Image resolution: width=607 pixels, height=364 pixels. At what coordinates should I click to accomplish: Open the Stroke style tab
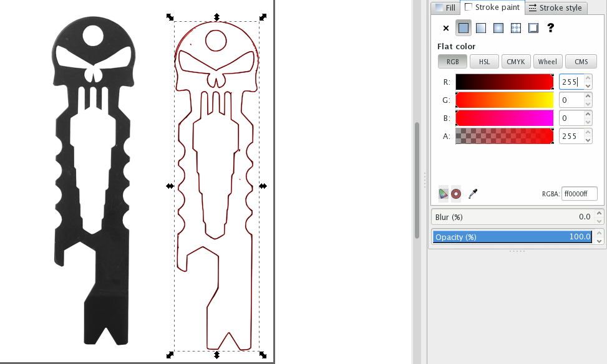coord(556,7)
